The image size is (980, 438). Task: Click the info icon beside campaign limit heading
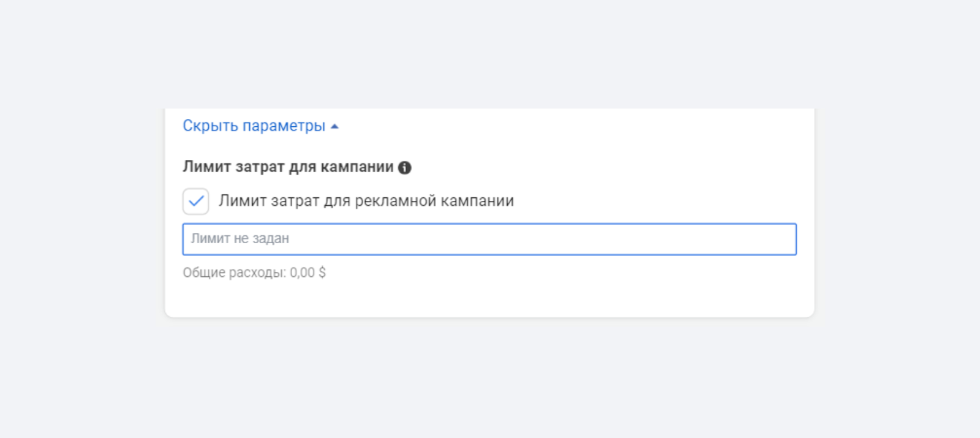[405, 168]
